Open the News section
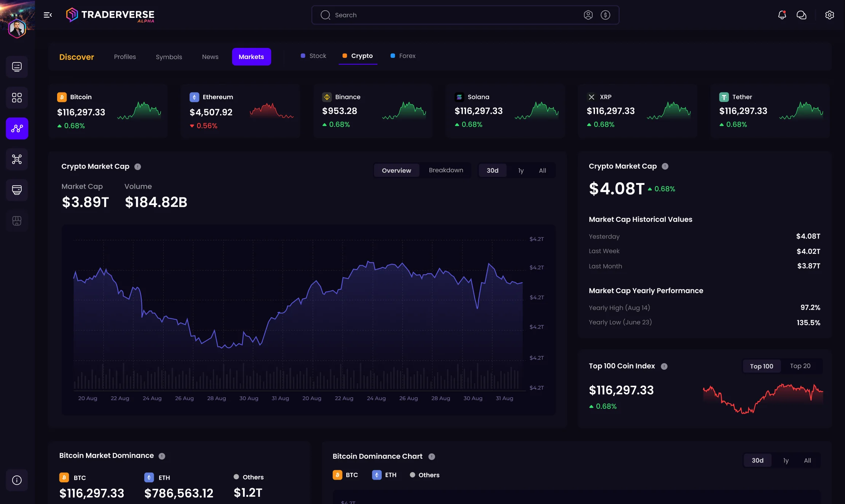The image size is (845, 504). coord(210,57)
